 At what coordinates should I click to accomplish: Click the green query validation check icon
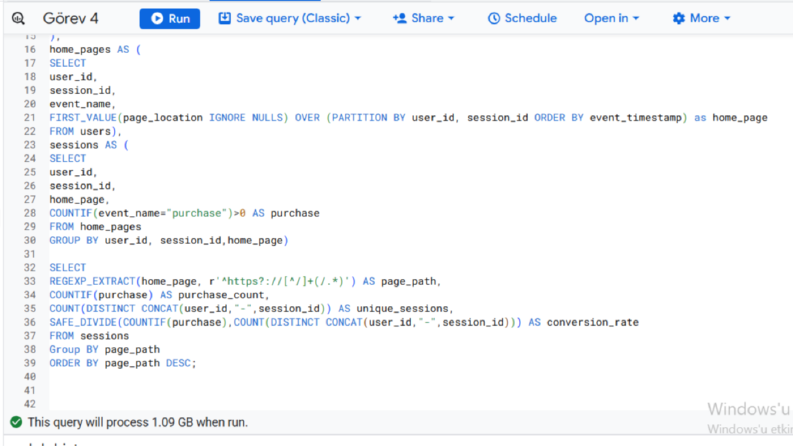tap(16, 422)
